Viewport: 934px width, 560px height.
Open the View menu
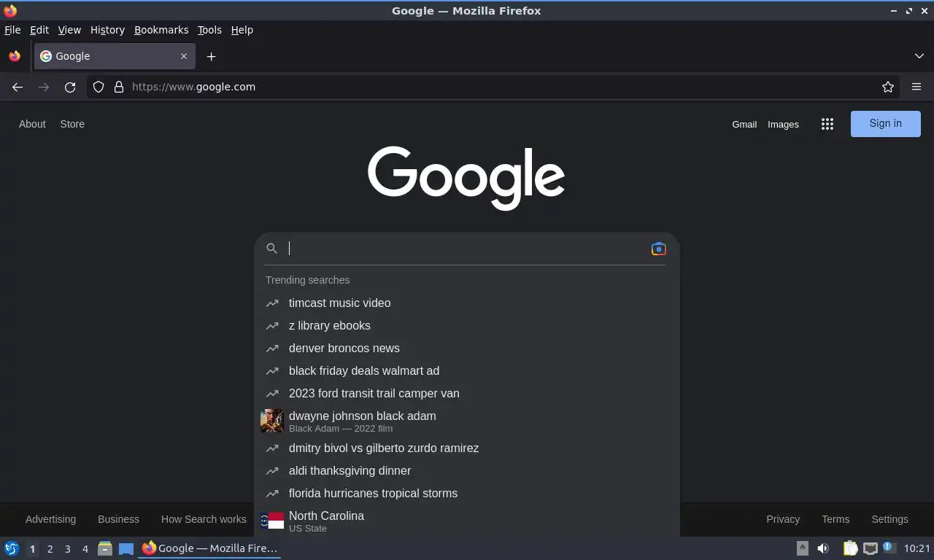click(69, 30)
